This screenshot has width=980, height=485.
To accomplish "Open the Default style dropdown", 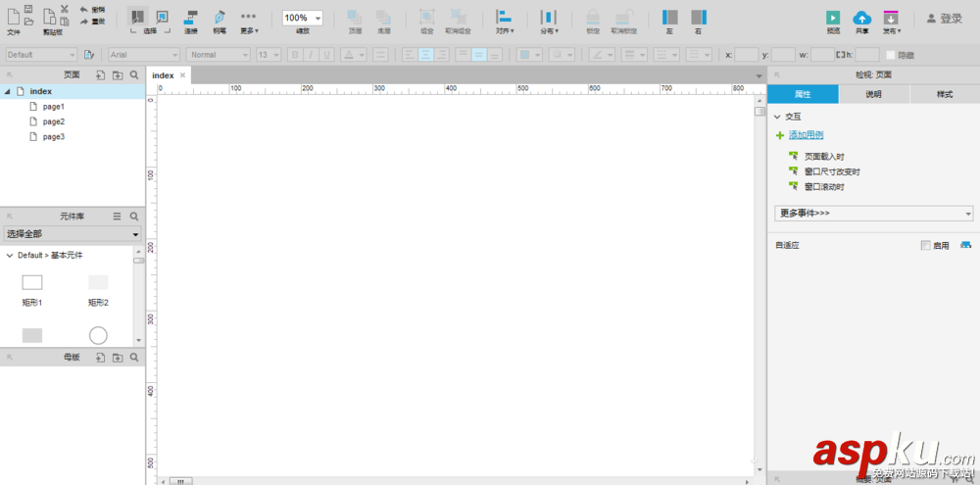I will pyautogui.click(x=41, y=55).
